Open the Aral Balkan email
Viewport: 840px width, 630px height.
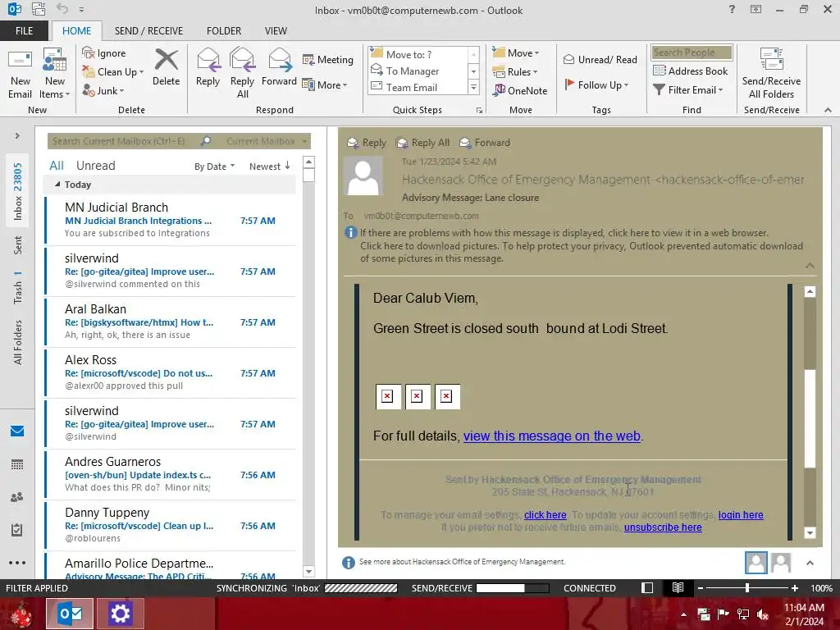click(171, 322)
